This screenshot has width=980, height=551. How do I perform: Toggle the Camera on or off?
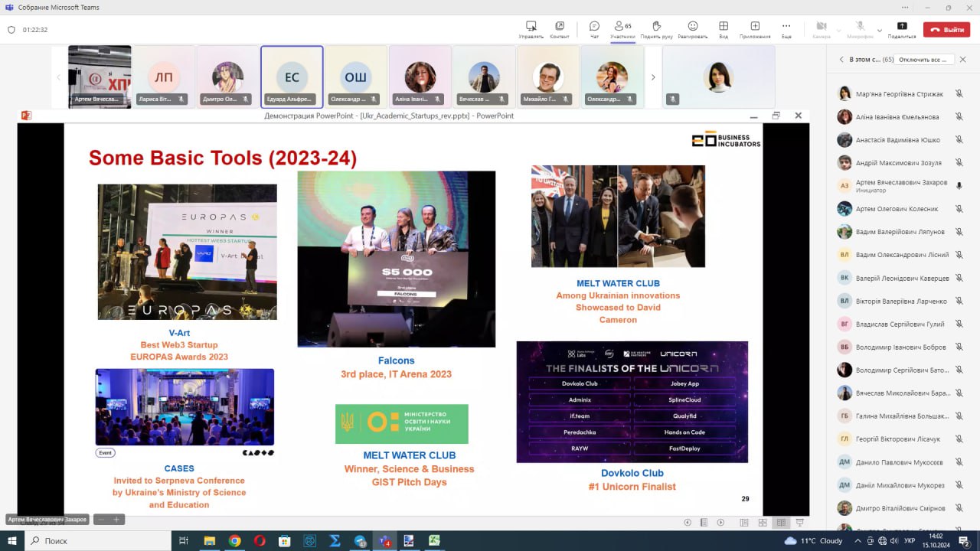coord(822,29)
